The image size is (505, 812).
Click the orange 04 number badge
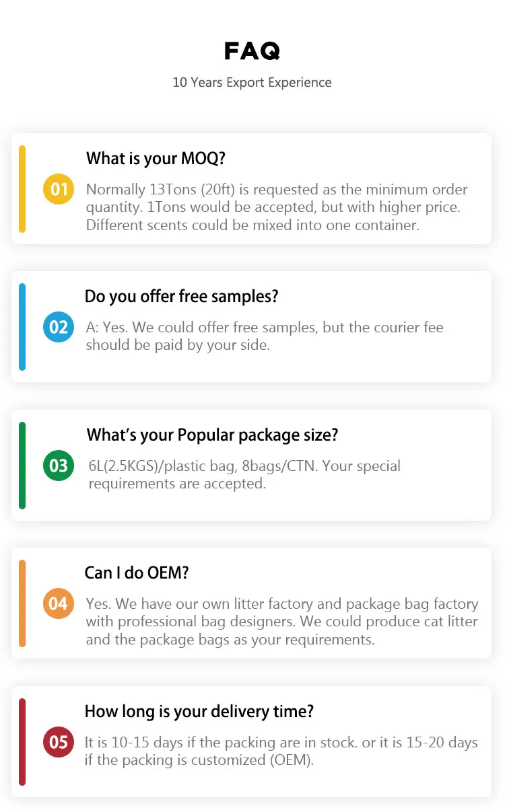point(59,603)
